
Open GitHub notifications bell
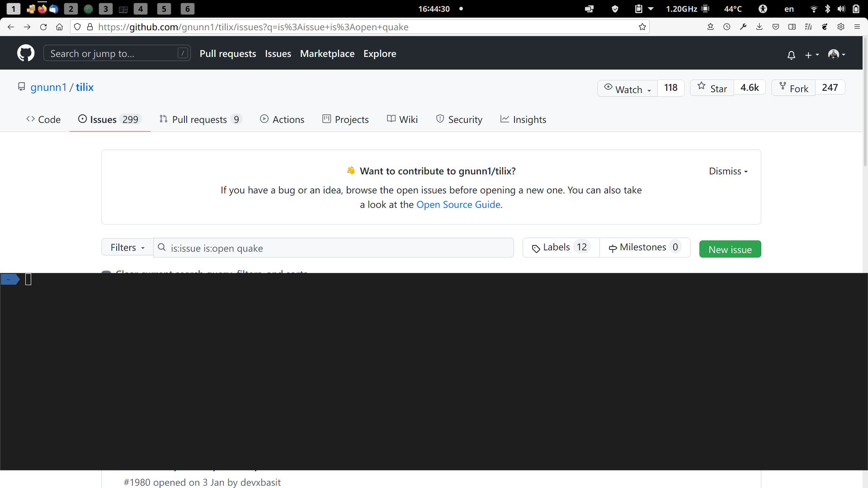791,55
